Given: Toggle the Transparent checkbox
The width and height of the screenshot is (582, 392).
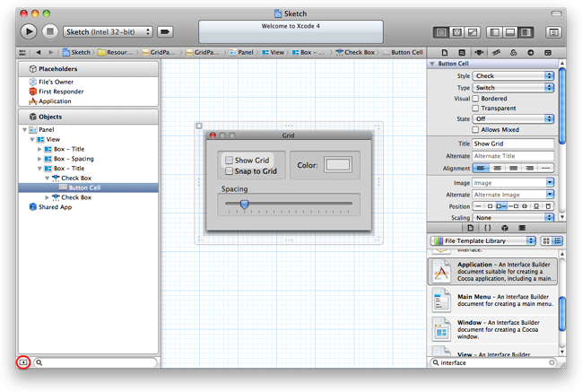Looking at the screenshot, I should click(476, 108).
